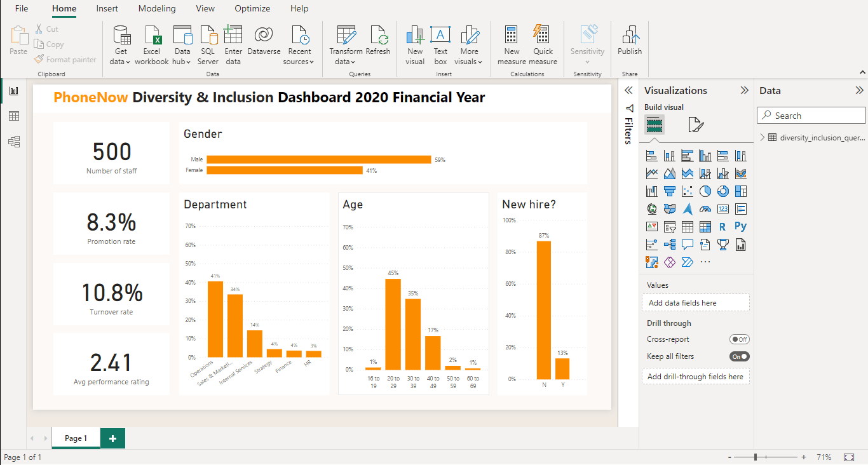This screenshot has width=868, height=465.
Task: Add a donut chart visual
Action: coord(722,191)
